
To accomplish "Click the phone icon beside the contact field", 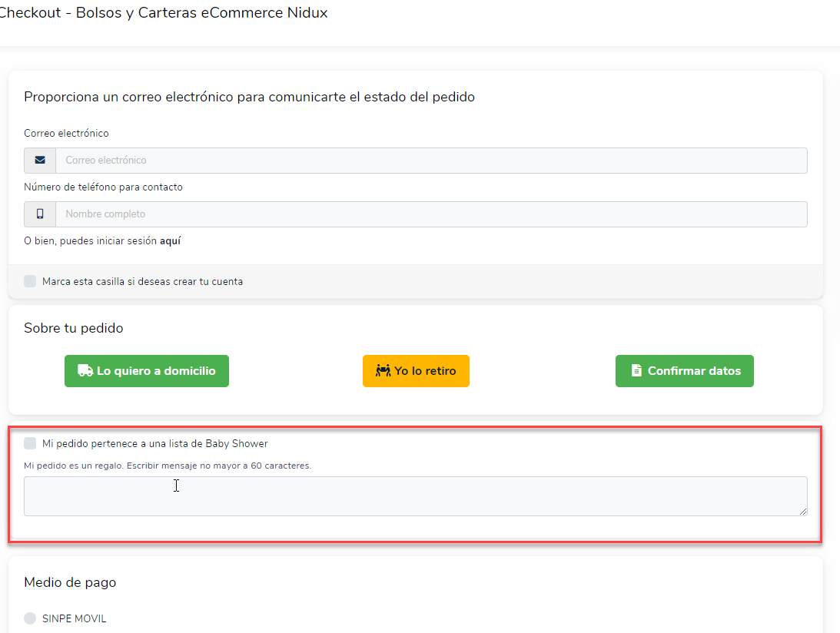I will [x=40, y=214].
